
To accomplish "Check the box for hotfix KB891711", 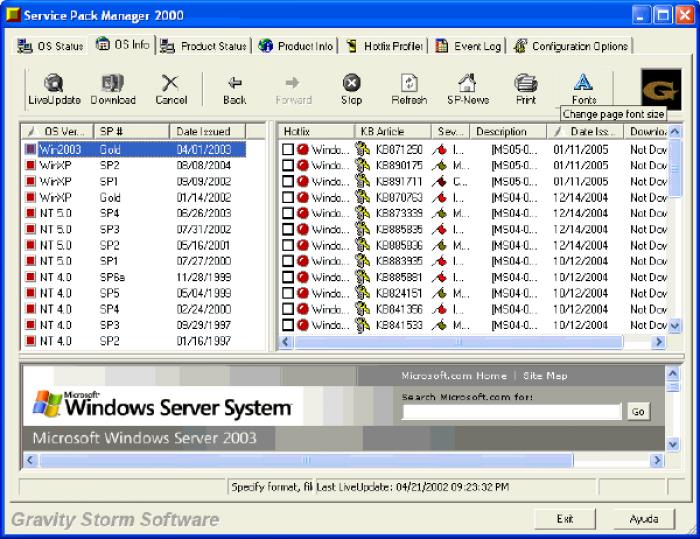I will 288,181.
